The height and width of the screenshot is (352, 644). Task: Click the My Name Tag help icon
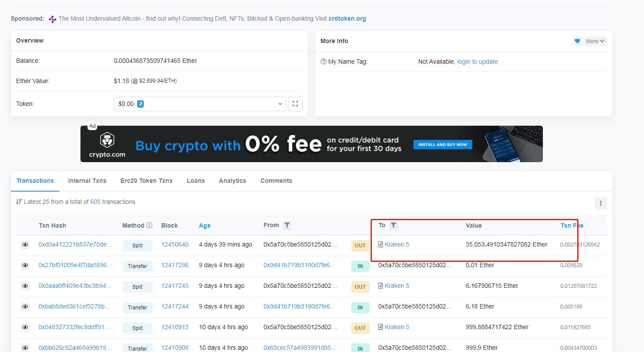click(324, 62)
